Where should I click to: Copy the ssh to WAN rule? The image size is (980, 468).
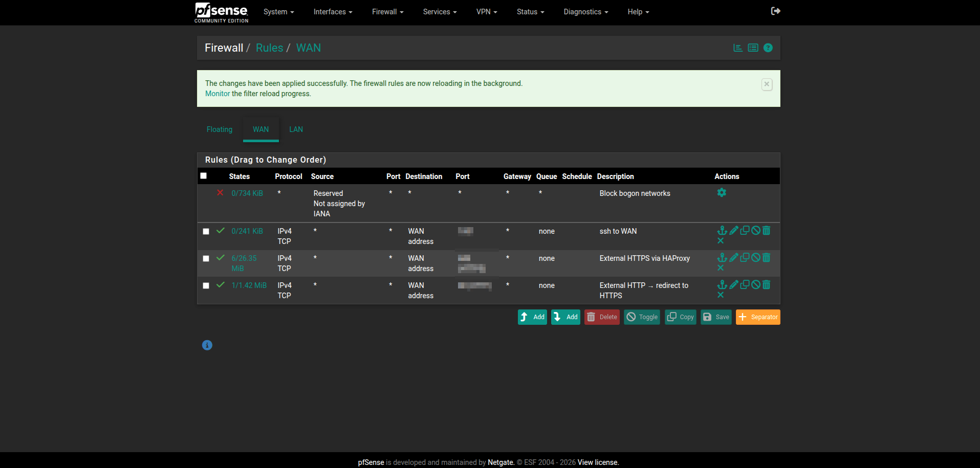[x=745, y=231]
